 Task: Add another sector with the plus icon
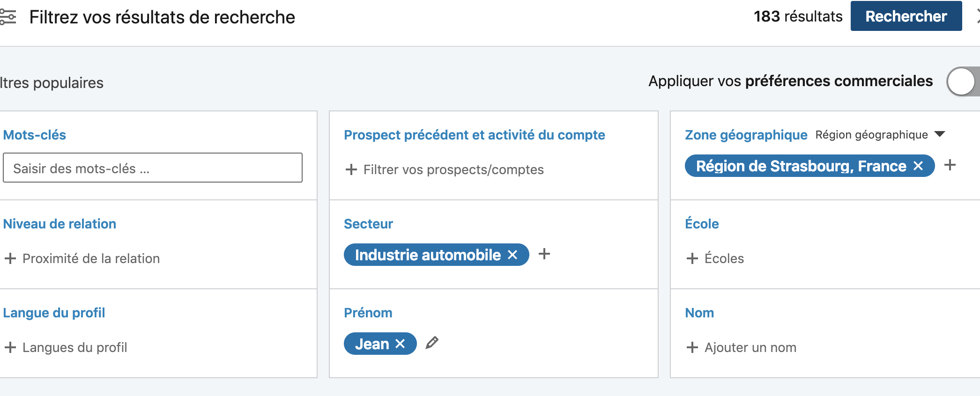tap(544, 254)
